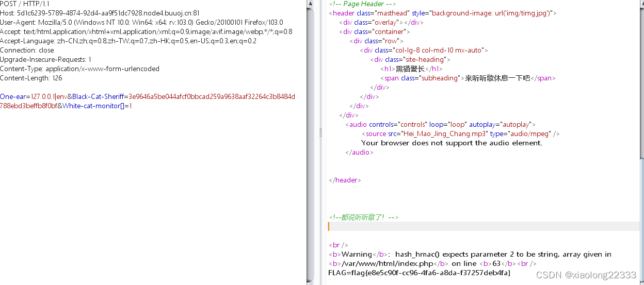
Task: Click the '127.0.0.1|env' parameter value
Action: pyautogui.click(x=49, y=96)
